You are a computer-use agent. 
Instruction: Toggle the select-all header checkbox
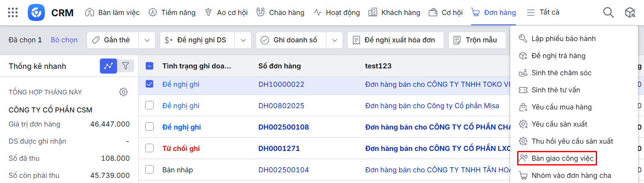click(149, 66)
